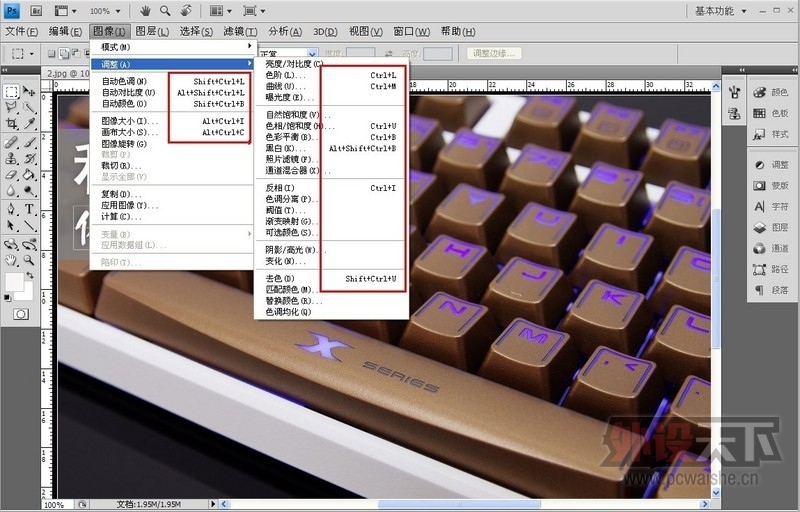This screenshot has width=800, height=512.
Task: Click the foreground color swatch
Action: (14, 282)
